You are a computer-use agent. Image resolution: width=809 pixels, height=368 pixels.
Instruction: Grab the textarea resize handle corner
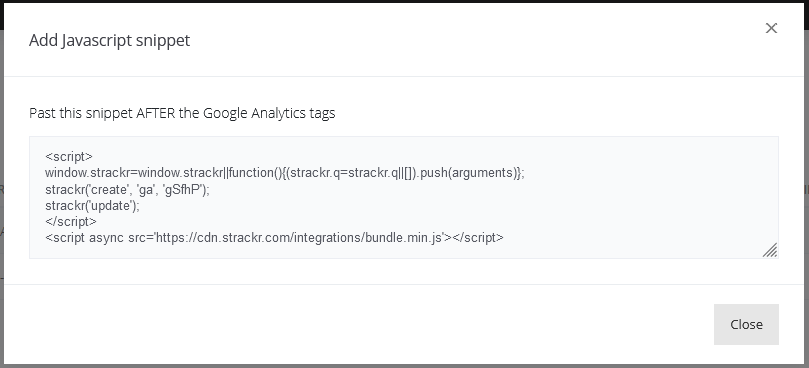pyautogui.click(x=770, y=250)
